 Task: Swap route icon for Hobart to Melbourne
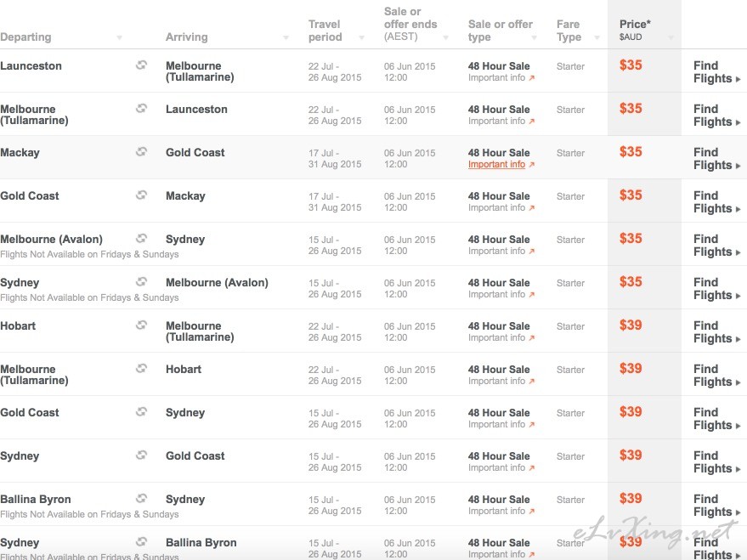141,325
